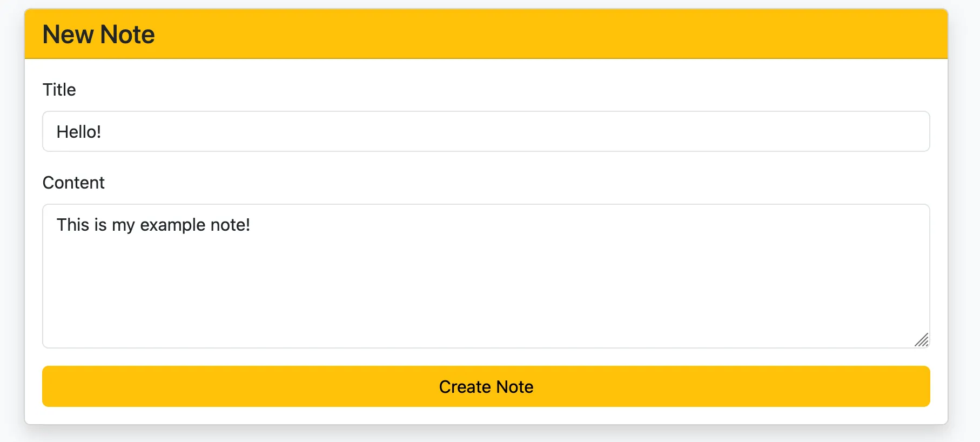This screenshot has width=980, height=442.
Task: Click the Title label
Action: click(x=59, y=89)
